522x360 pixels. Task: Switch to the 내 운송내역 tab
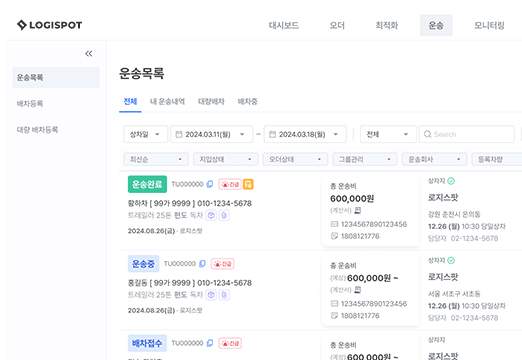tap(167, 101)
